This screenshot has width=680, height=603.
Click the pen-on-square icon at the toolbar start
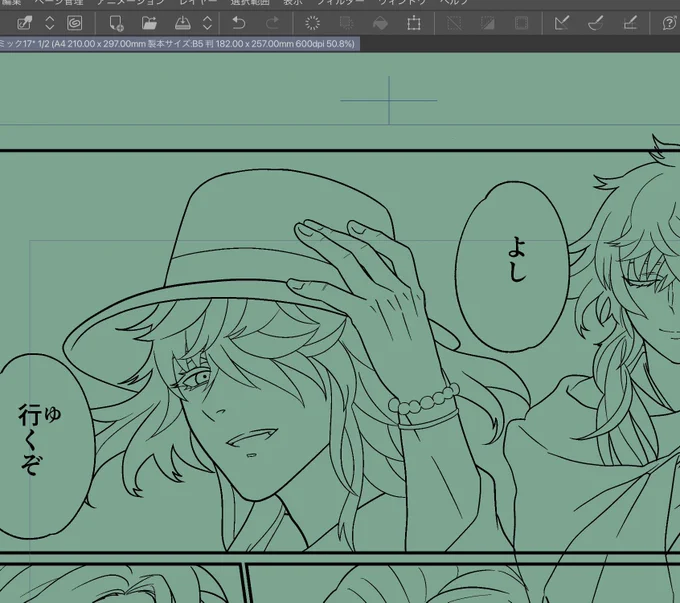tap(24, 23)
